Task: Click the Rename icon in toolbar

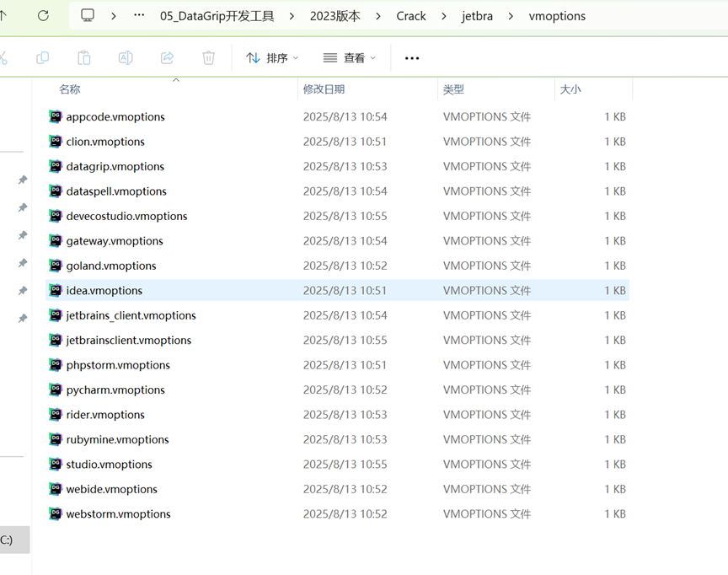Action: click(x=126, y=58)
